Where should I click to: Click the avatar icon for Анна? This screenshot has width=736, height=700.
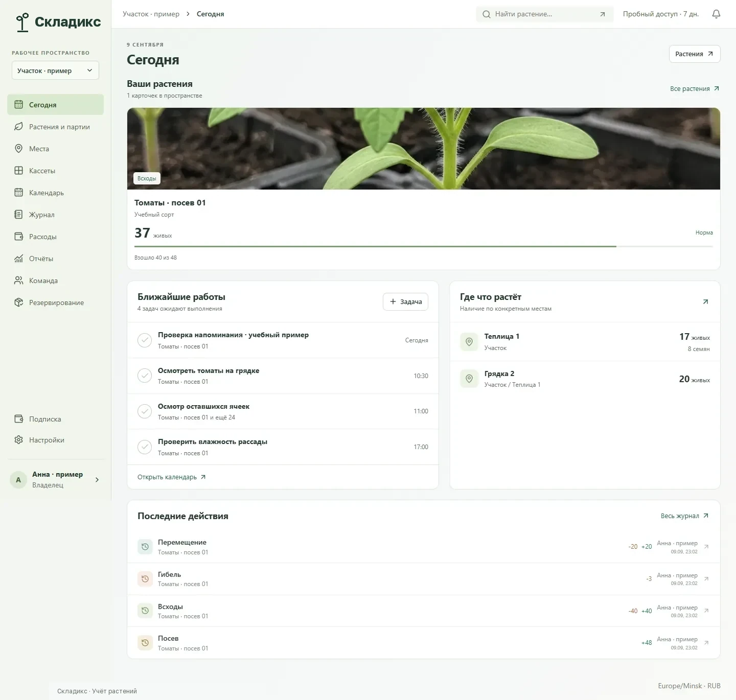point(18,480)
